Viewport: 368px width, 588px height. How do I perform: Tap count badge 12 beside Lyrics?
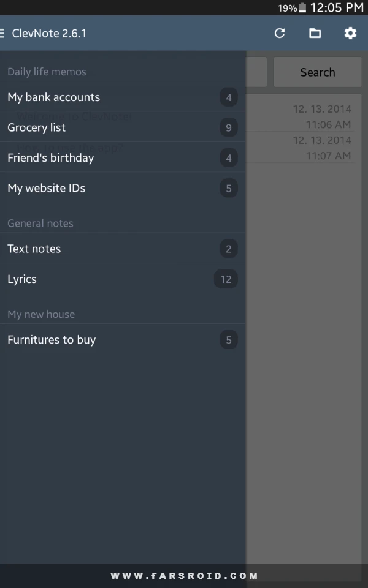point(226,279)
